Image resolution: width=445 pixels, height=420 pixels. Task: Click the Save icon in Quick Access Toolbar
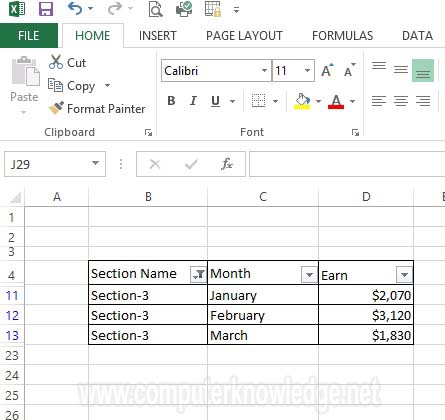coord(46,9)
